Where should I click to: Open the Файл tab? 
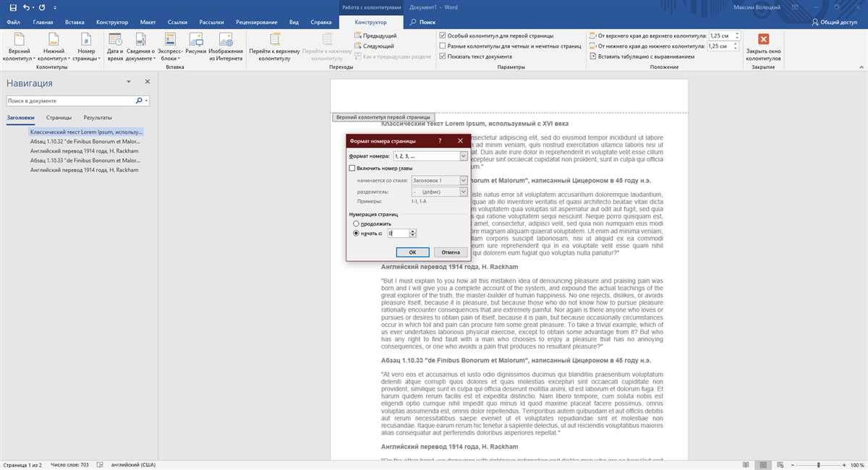click(13, 22)
